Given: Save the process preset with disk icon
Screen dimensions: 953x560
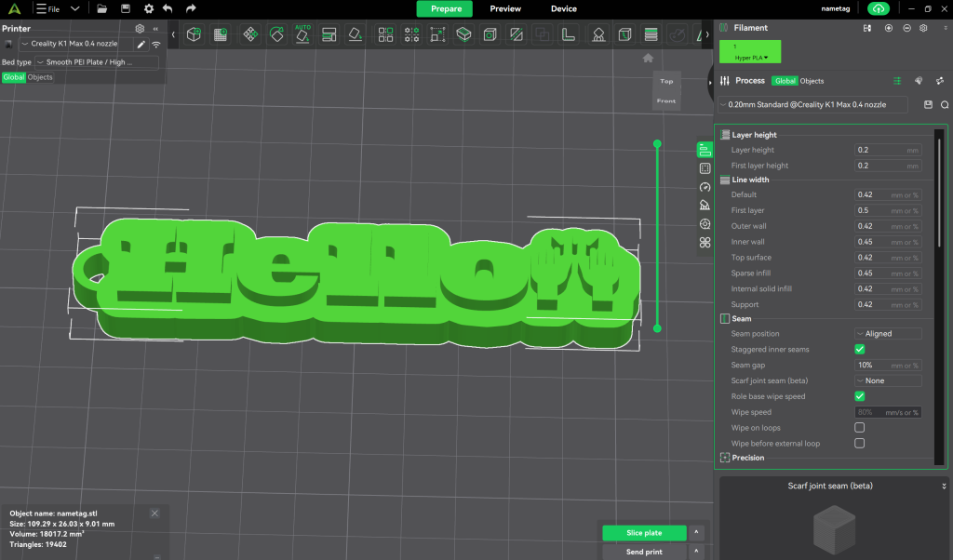Looking at the screenshot, I should tap(928, 105).
